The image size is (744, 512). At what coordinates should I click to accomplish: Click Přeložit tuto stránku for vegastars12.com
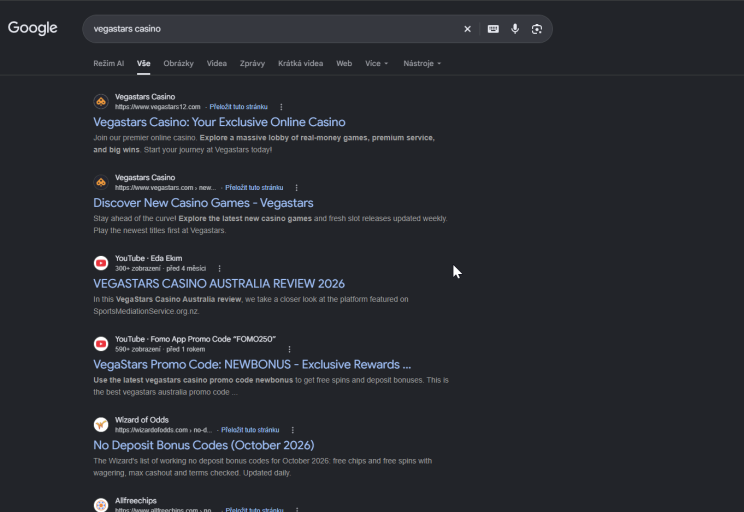[239, 107]
